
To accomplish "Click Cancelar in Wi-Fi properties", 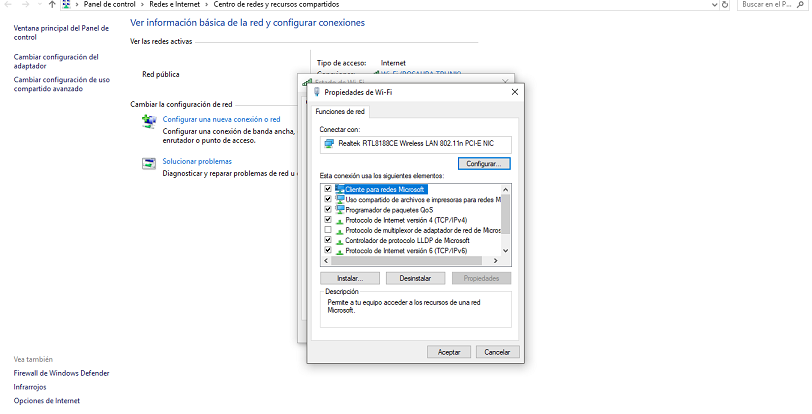I will [497, 352].
